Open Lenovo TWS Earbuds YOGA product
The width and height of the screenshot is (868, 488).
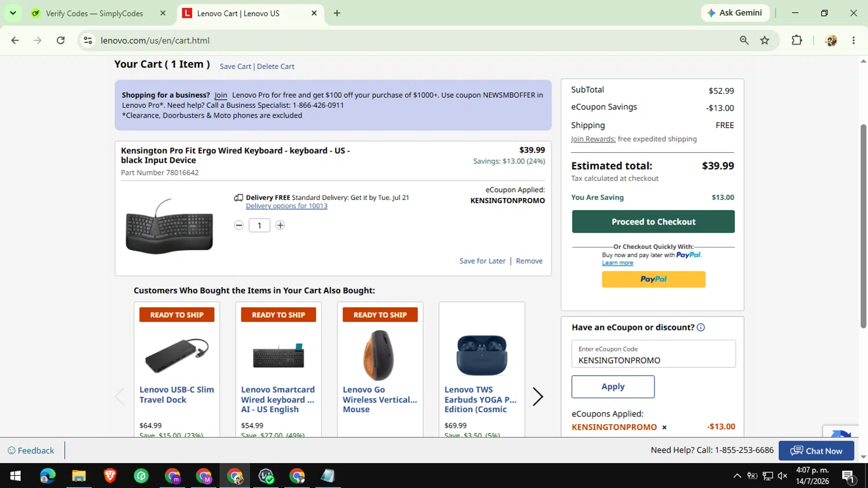click(480, 399)
